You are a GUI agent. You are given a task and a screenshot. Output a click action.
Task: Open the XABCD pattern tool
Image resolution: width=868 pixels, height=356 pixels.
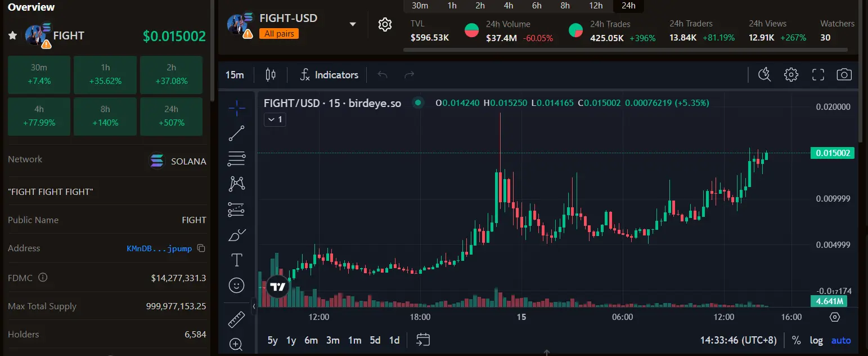tap(236, 184)
